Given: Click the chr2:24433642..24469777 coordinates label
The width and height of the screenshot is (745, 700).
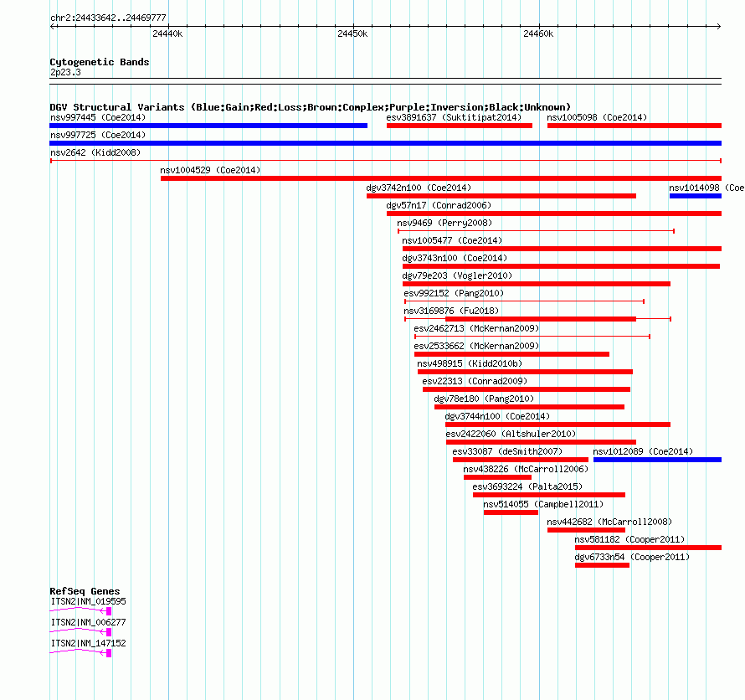Looking at the screenshot, I should click(x=108, y=18).
